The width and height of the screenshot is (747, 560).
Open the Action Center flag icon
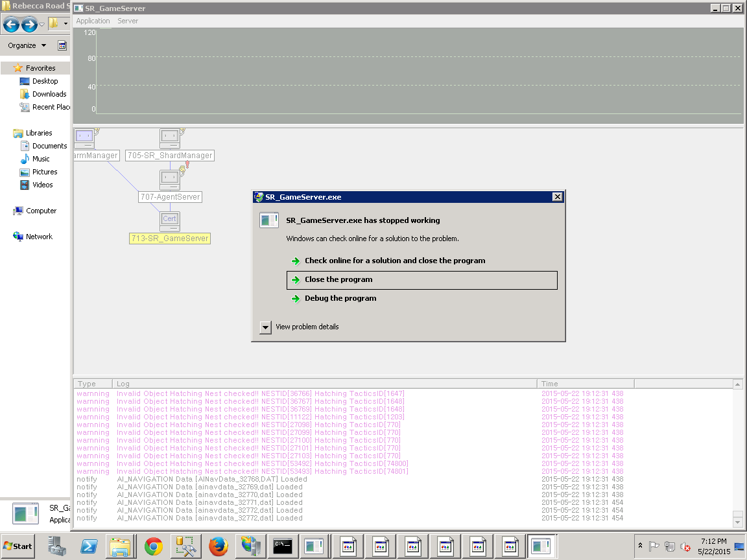pos(654,546)
